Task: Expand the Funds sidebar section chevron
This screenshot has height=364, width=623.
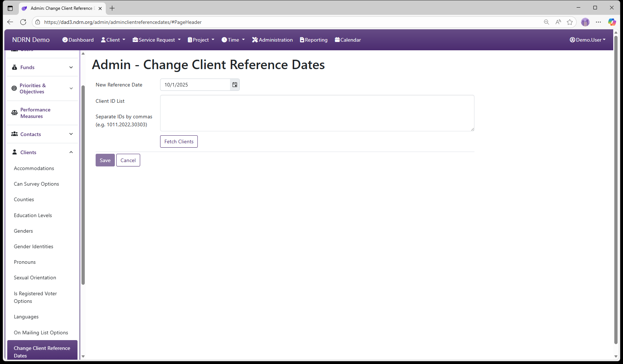Action: [x=71, y=67]
